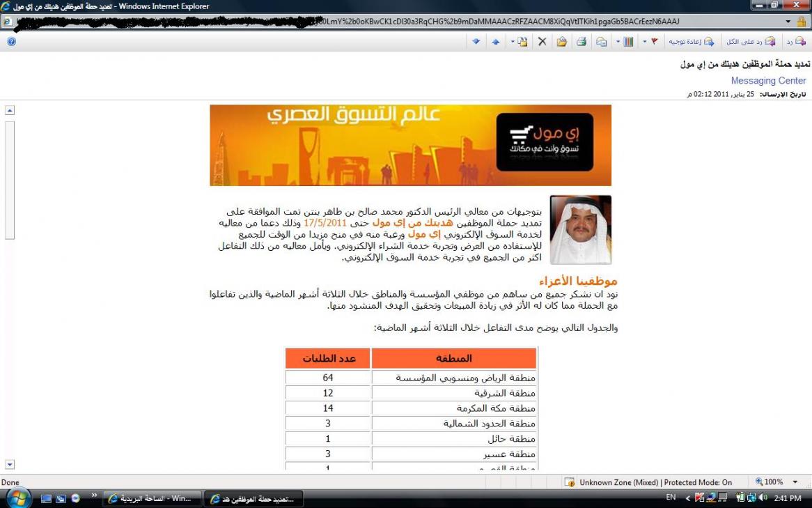Viewport: 812px width, 508px height.
Task: Click the copy-to-folder icon
Action: 522,42
